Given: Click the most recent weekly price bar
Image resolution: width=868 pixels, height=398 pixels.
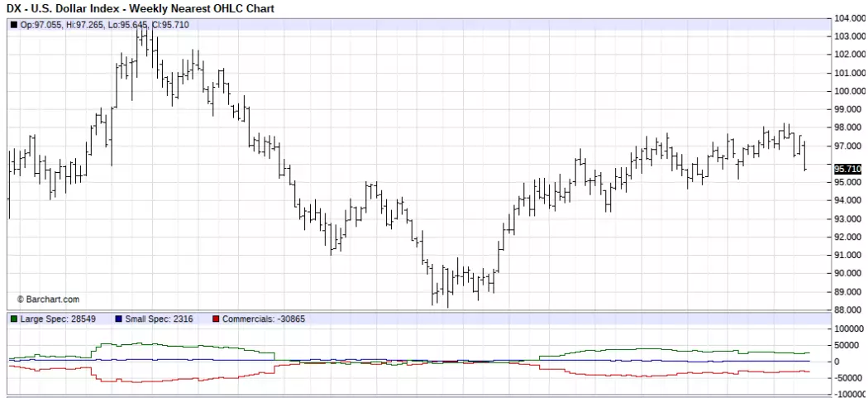Looking at the screenshot, I should click(x=804, y=156).
